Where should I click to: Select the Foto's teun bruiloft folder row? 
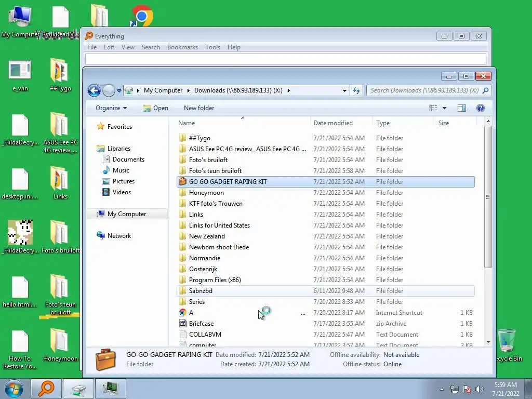coord(326,170)
